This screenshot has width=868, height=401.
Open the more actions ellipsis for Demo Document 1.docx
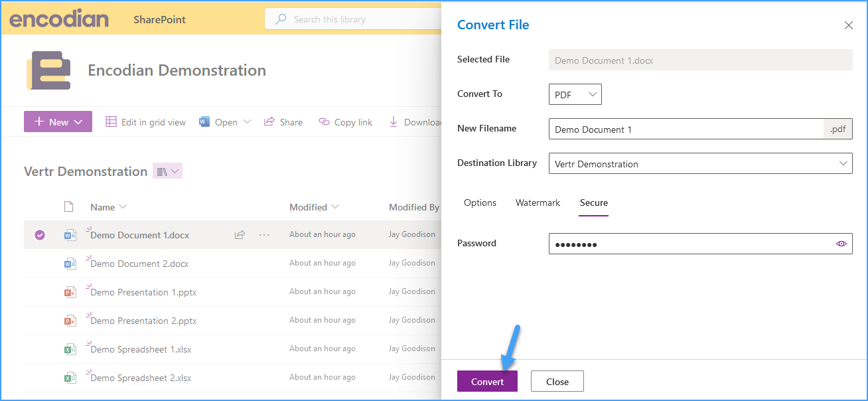264,234
